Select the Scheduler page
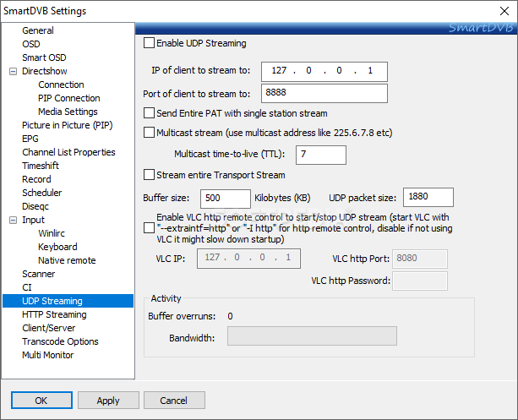 click(x=41, y=193)
